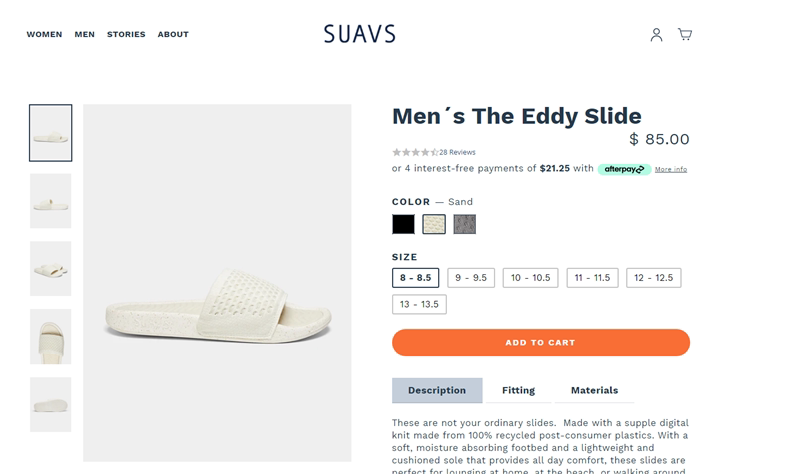Image resolution: width=800 pixels, height=474 pixels.
Task: Open the Stories menu item
Action: click(x=126, y=35)
